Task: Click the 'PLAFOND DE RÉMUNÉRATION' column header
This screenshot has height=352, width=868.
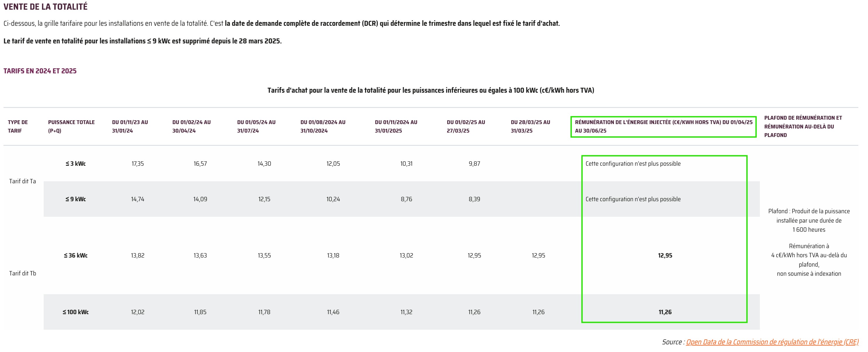Action: (x=803, y=126)
